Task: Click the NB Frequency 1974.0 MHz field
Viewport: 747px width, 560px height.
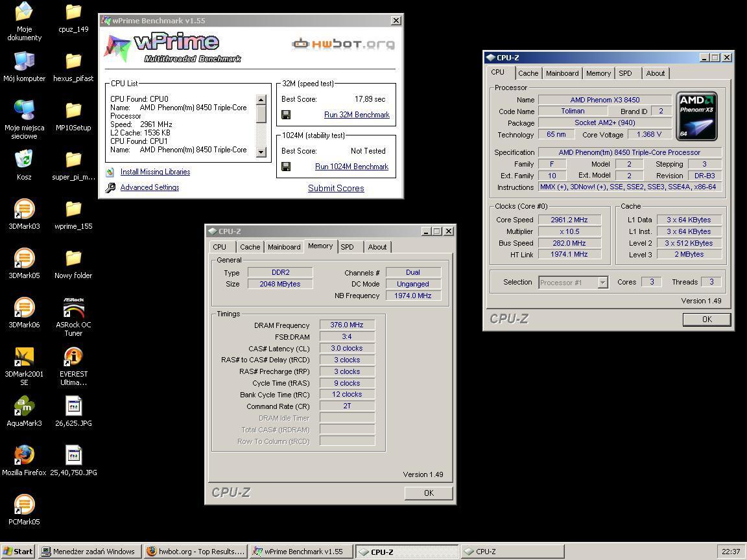Action: 413,296
